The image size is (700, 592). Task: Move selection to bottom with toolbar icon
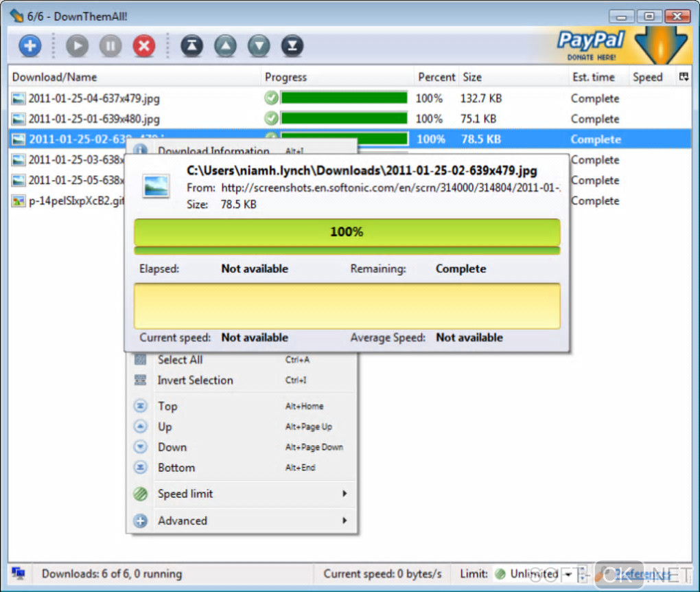(x=292, y=45)
